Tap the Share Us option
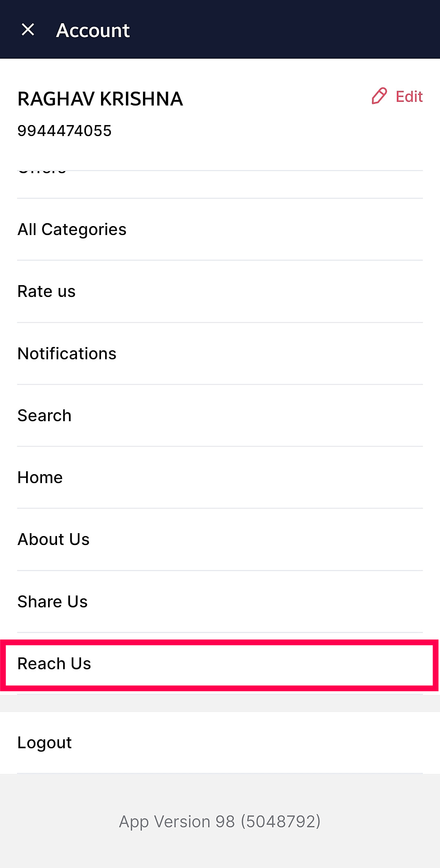Image resolution: width=440 pixels, height=868 pixels. 53,602
